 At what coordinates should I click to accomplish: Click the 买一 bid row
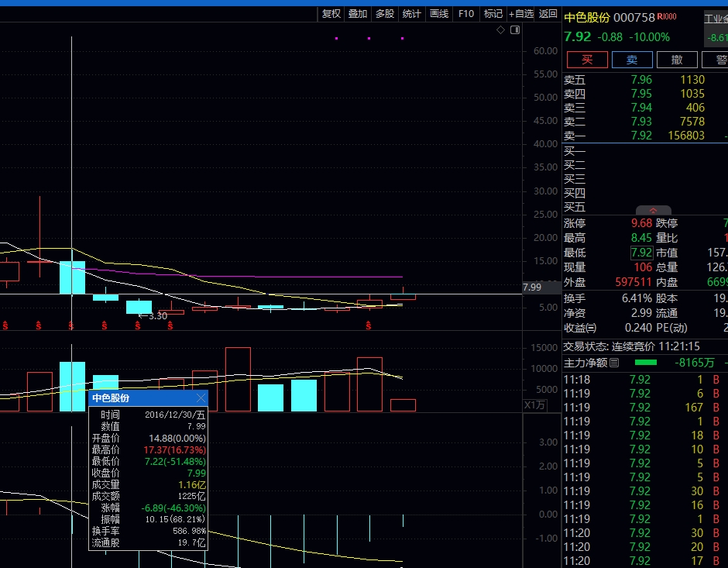pos(644,151)
